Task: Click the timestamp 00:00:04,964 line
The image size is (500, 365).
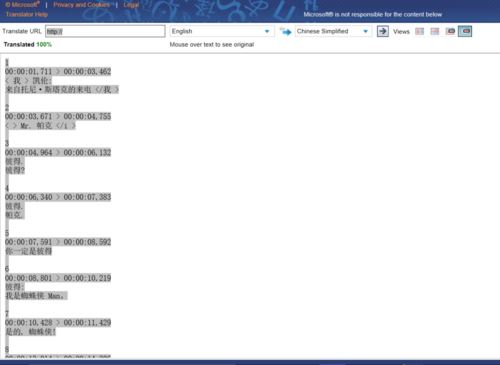Action: pyautogui.click(x=58, y=152)
